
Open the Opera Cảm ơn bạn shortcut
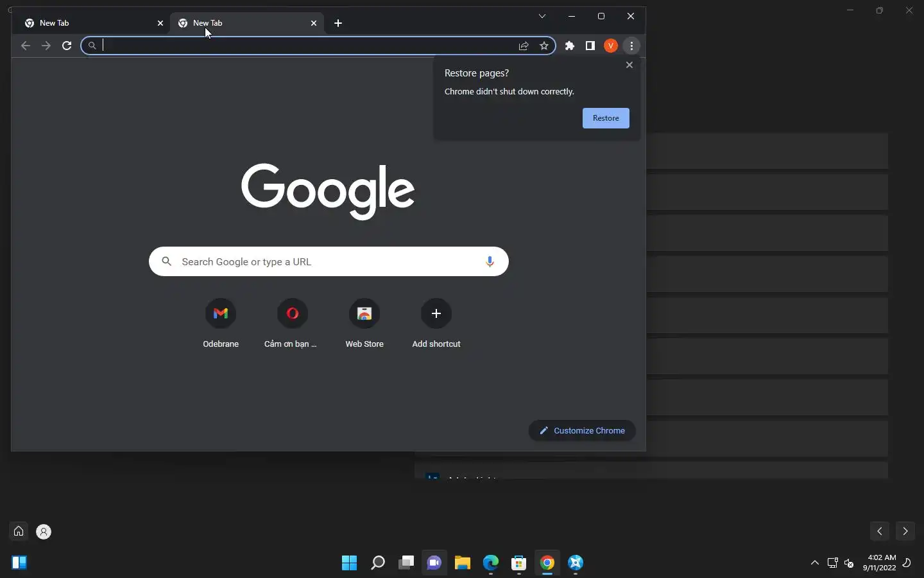[293, 324]
